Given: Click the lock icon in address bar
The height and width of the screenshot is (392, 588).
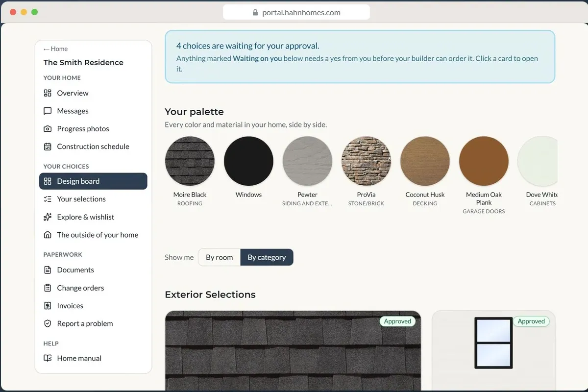Looking at the screenshot, I should tap(255, 13).
